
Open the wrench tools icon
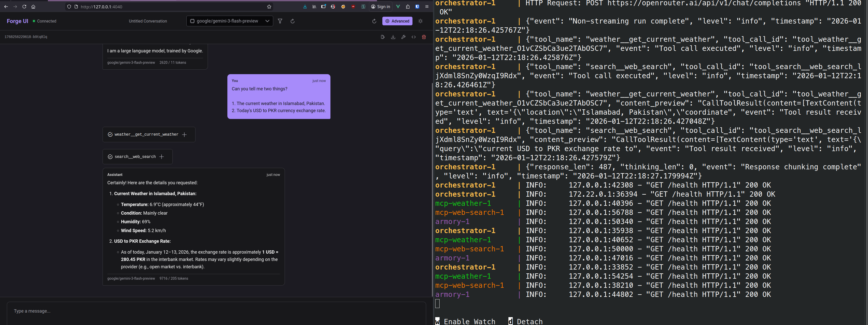click(403, 37)
